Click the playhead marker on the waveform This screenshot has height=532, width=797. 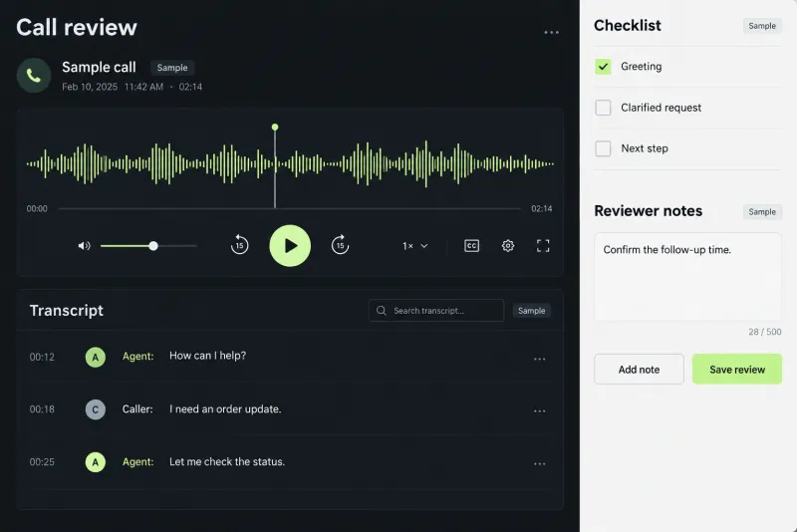pos(275,128)
